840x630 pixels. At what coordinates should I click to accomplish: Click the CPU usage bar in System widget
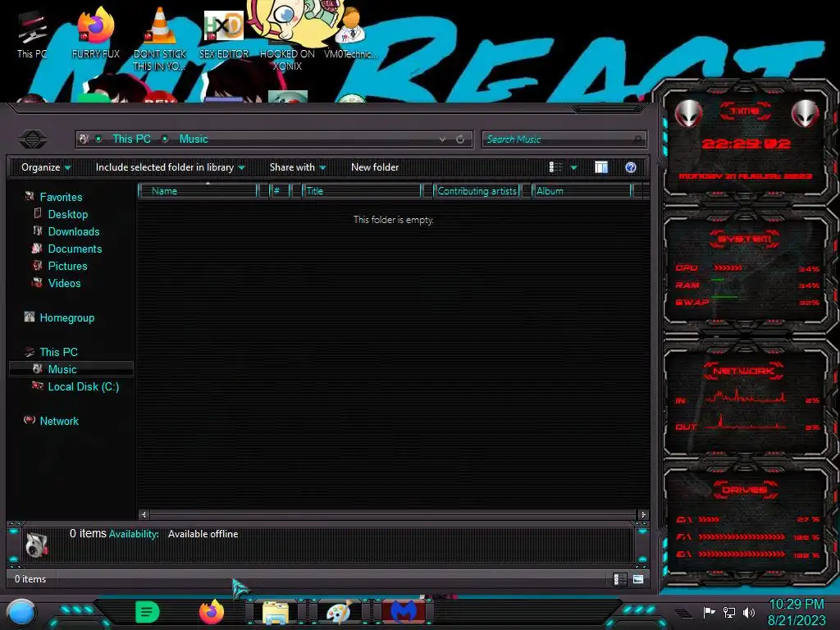[x=727, y=267]
